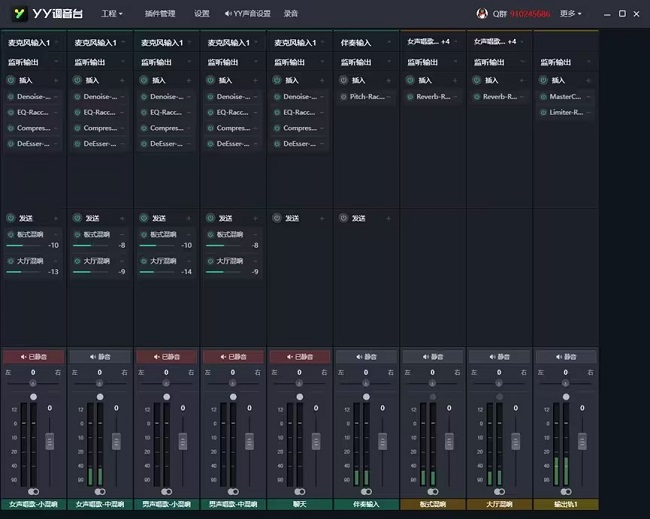This screenshot has width=650, height=519.
Task: Click the YY声音设置 button
Action: [247, 14]
